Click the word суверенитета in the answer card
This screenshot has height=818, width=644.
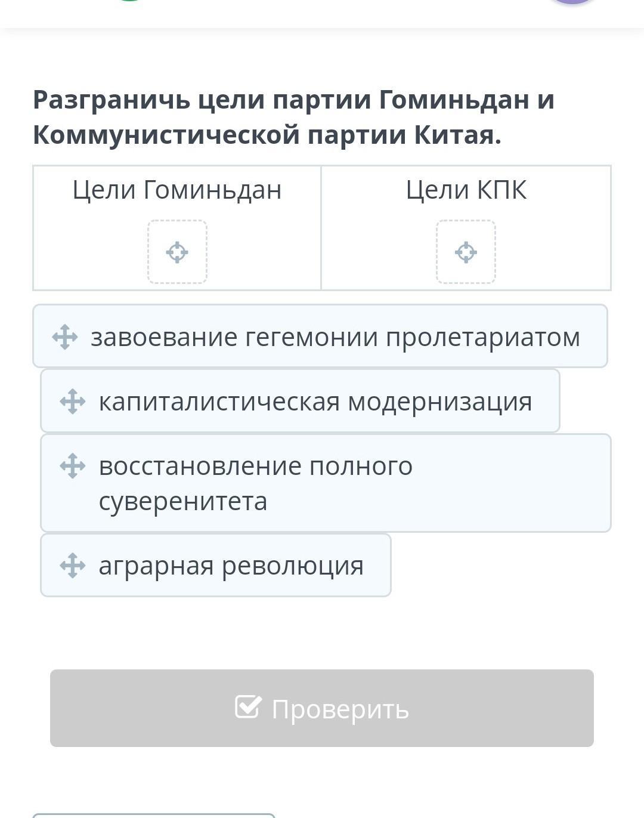click(x=183, y=501)
